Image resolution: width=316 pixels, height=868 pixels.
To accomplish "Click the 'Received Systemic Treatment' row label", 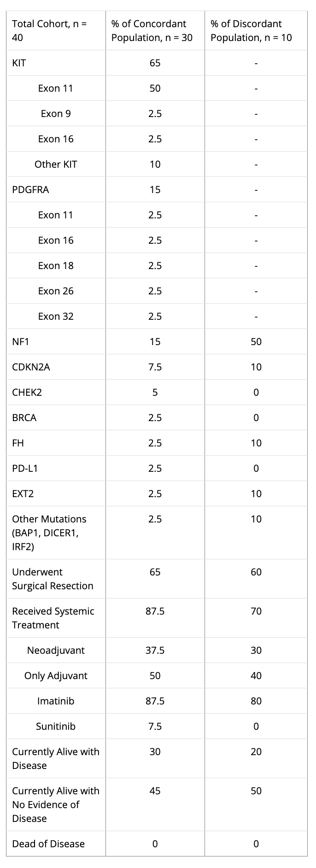I will point(53,618).
